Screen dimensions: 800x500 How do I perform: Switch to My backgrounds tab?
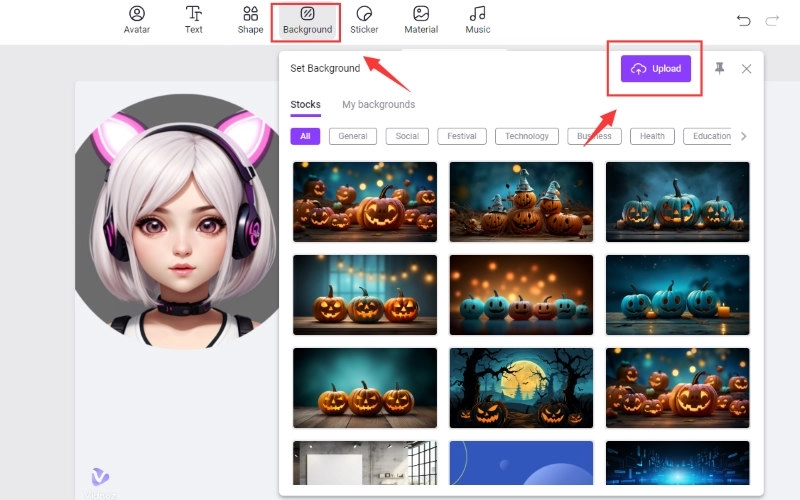point(378,105)
